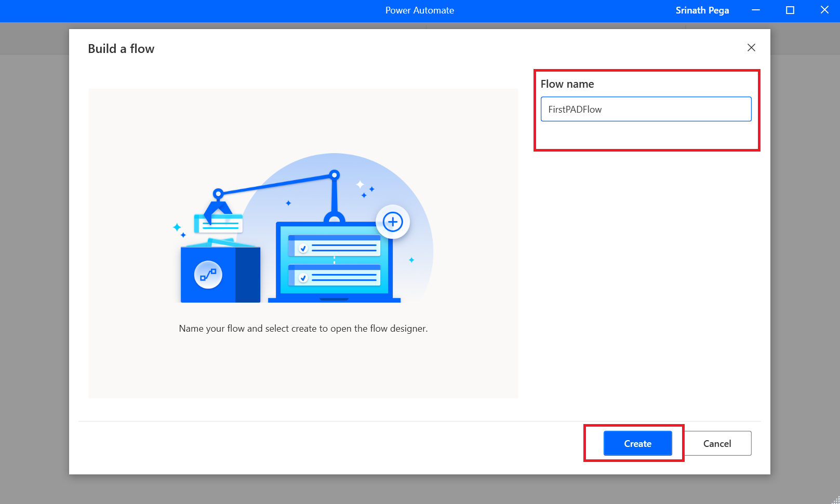Close the Build a flow dialog

coord(751,48)
